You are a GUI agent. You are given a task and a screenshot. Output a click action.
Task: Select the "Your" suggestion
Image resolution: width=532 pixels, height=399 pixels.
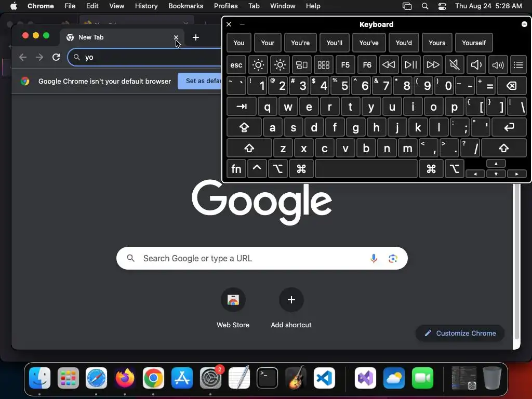click(268, 43)
